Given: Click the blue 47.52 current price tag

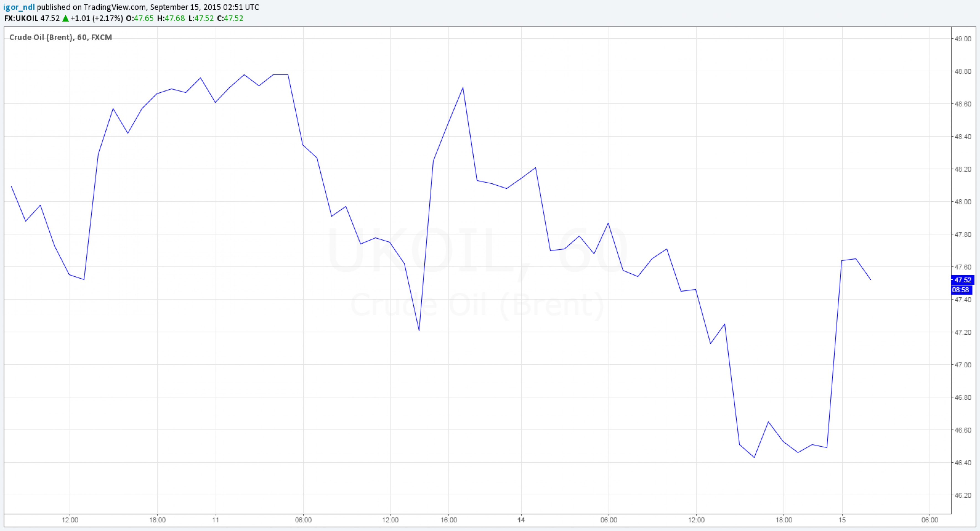Looking at the screenshot, I should (x=963, y=280).
